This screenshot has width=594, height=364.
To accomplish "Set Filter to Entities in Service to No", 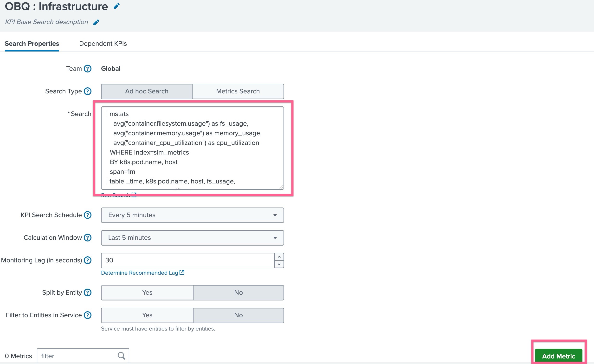I will pyautogui.click(x=239, y=315).
